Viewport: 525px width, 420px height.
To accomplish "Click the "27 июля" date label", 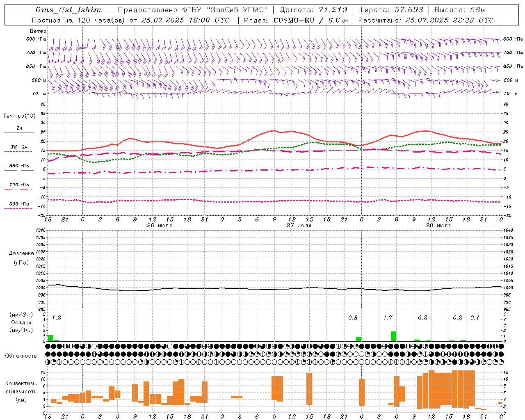I will [299, 226].
